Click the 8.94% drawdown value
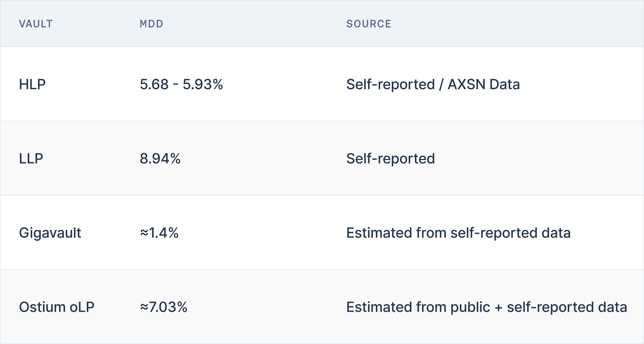This screenshot has height=344, width=644. (160, 158)
